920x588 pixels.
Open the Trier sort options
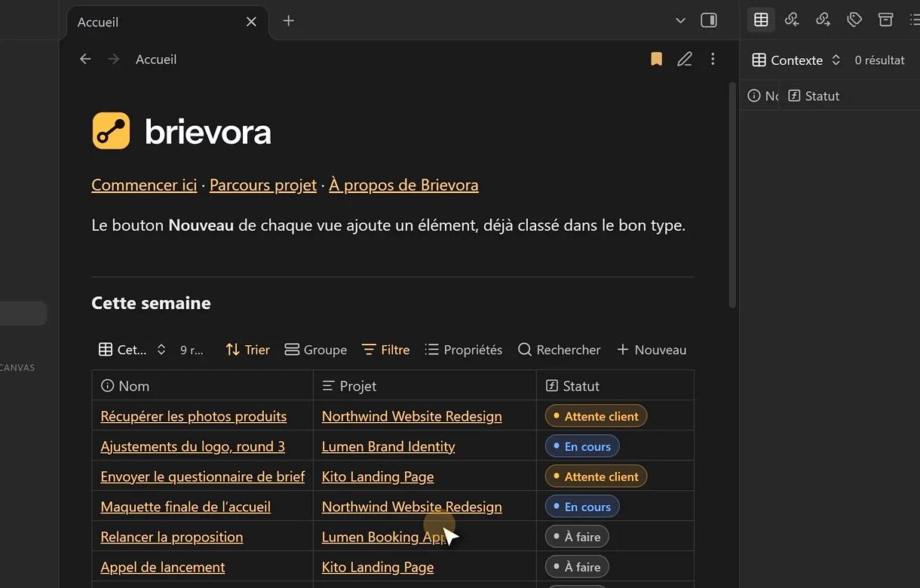pos(247,350)
